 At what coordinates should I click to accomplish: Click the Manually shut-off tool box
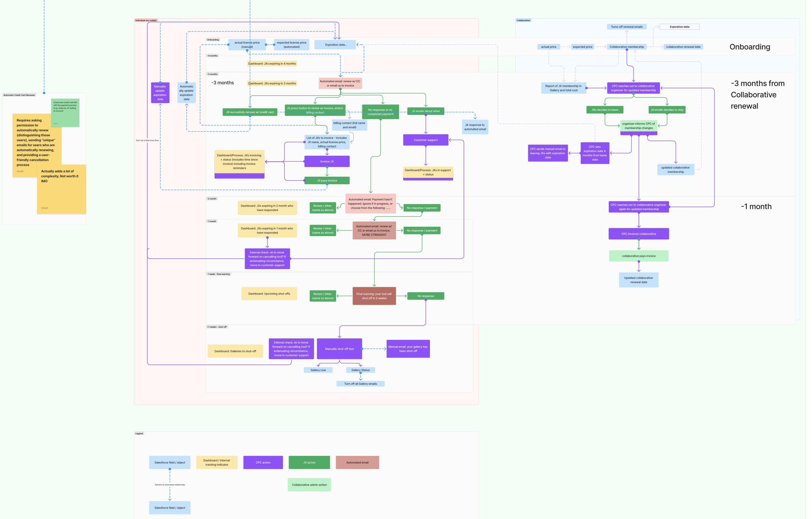339,349
